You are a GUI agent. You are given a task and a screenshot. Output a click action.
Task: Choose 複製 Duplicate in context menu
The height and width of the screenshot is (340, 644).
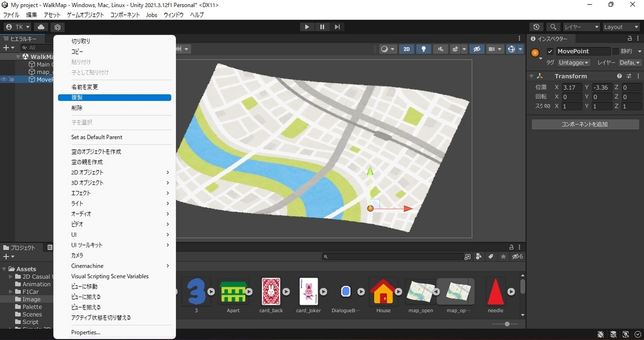(x=114, y=98)
